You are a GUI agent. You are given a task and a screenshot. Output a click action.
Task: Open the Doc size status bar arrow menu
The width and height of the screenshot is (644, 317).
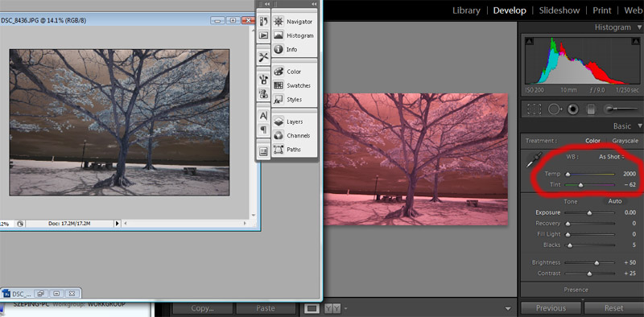[x=117, y=224]
